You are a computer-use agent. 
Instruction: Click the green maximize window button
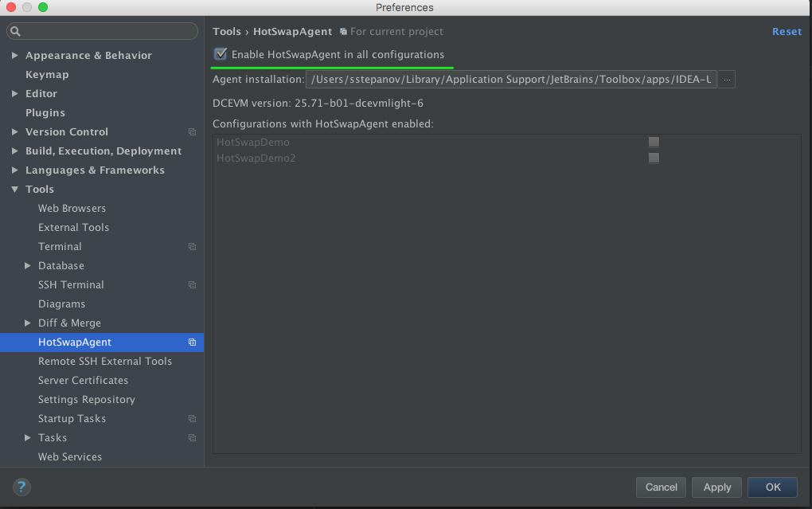(43, 7)
